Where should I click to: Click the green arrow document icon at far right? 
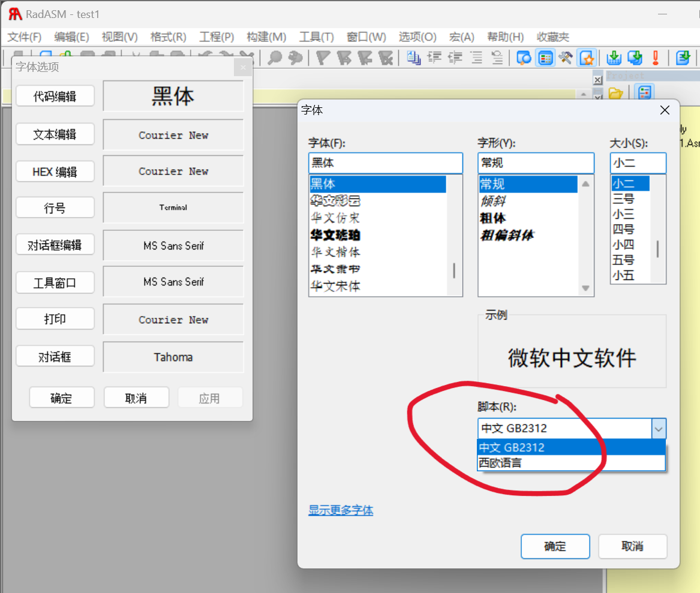point(683,58)
